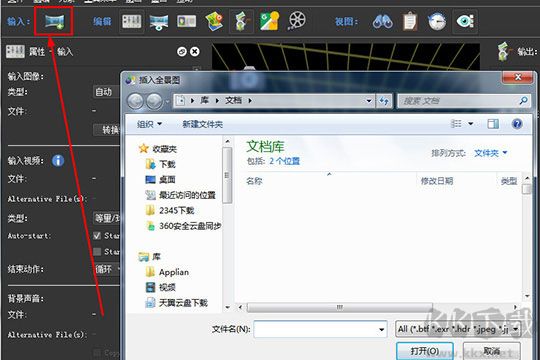Toggle the first Auto-start checkbox

[x=97, y=236]
